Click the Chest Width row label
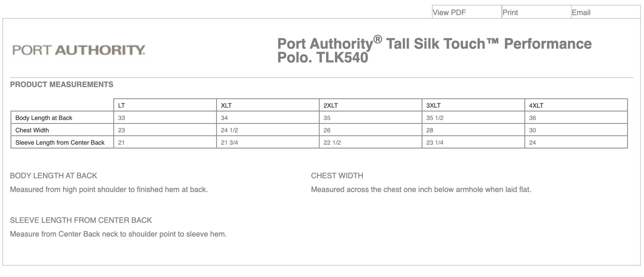644x277 pixels. (32, 130)
